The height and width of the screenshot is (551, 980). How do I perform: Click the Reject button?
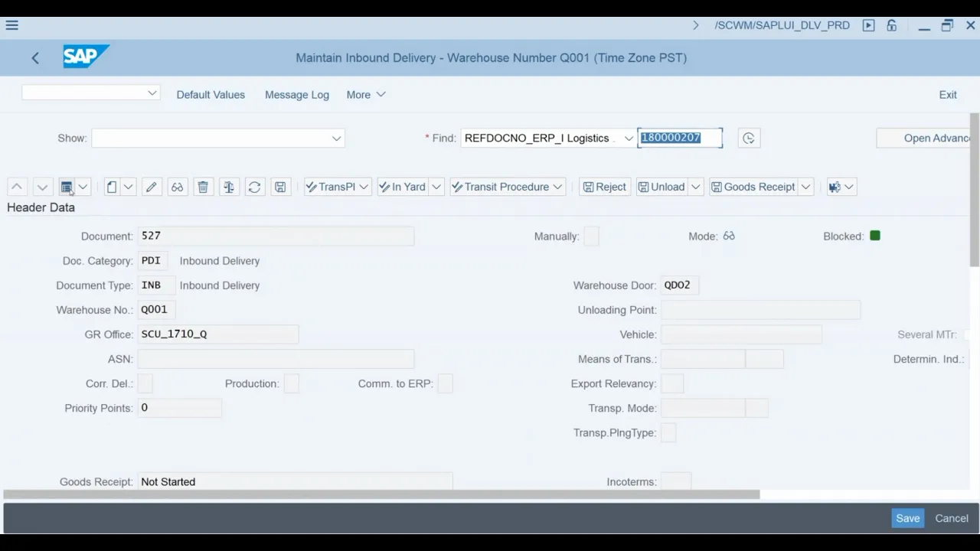click(605, 187)
